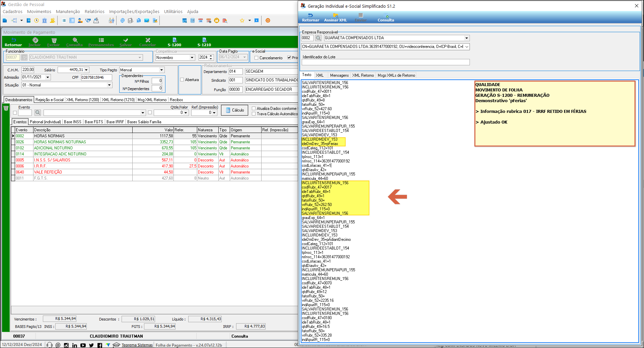Click the handshake icon in main toolbar
This screenshot has width=644, height=348.
click(88, 20)
